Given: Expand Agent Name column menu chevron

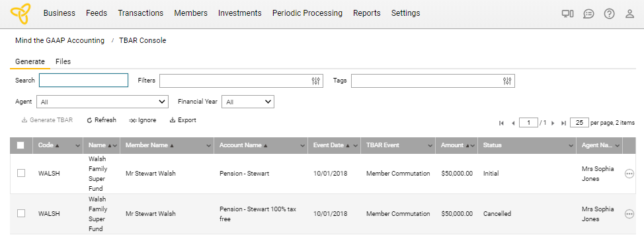Looking at the screenshot, I should [617, 145].
